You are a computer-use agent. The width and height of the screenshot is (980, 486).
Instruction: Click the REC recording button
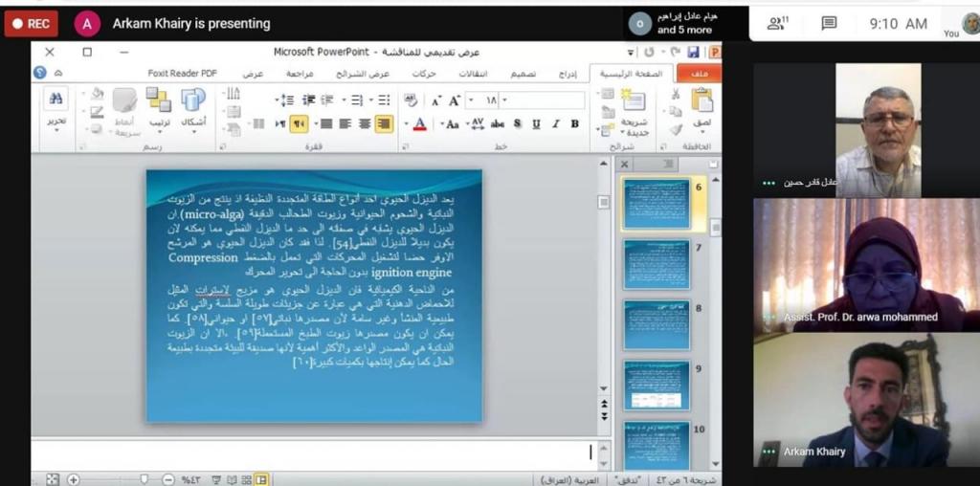point(31,24)
